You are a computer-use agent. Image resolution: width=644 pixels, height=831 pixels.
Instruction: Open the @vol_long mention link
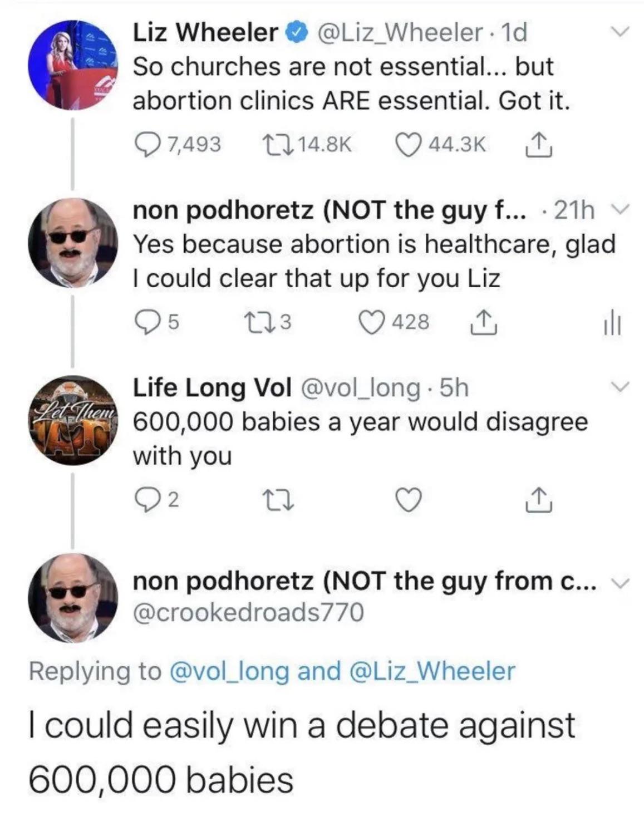(x=228, y=671)
